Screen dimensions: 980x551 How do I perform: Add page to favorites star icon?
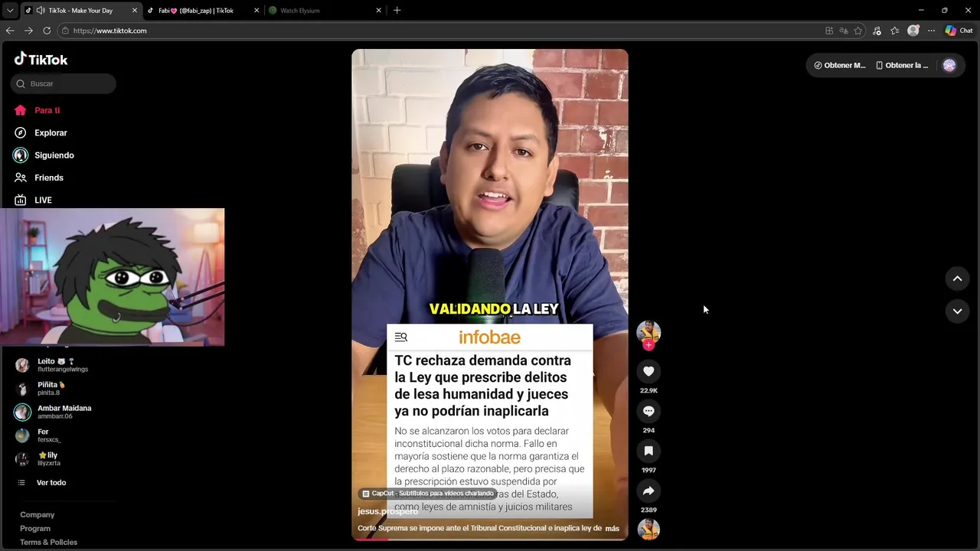click(858, 31)
